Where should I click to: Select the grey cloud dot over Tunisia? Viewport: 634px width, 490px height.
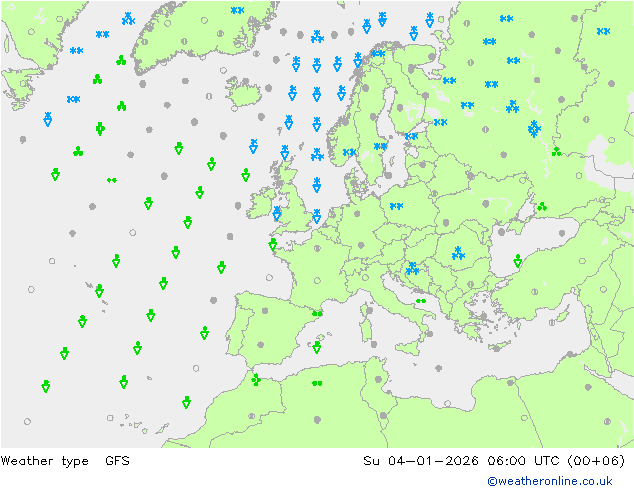[378, 379]
